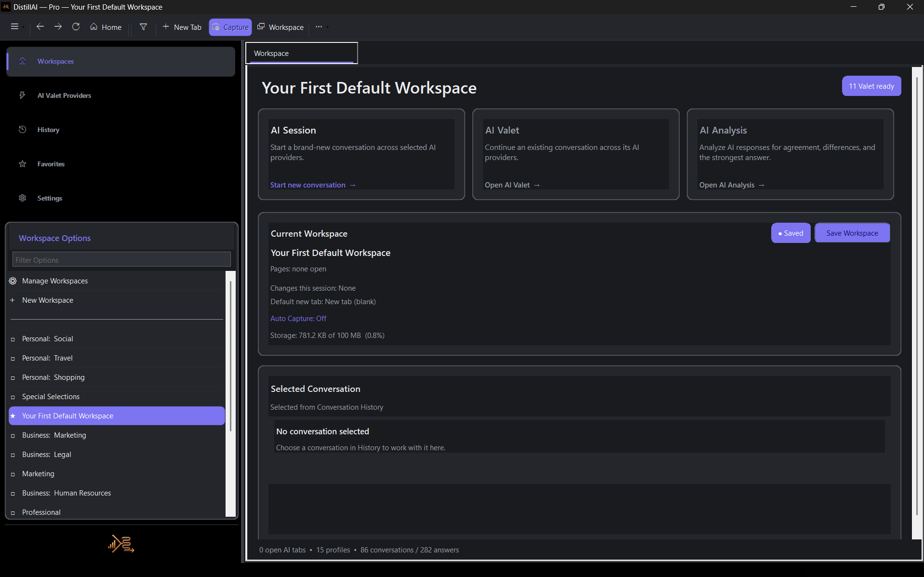Open AI Valet Providers section
This screenshot has height=577, width=924.
click(x=121, y=95)
